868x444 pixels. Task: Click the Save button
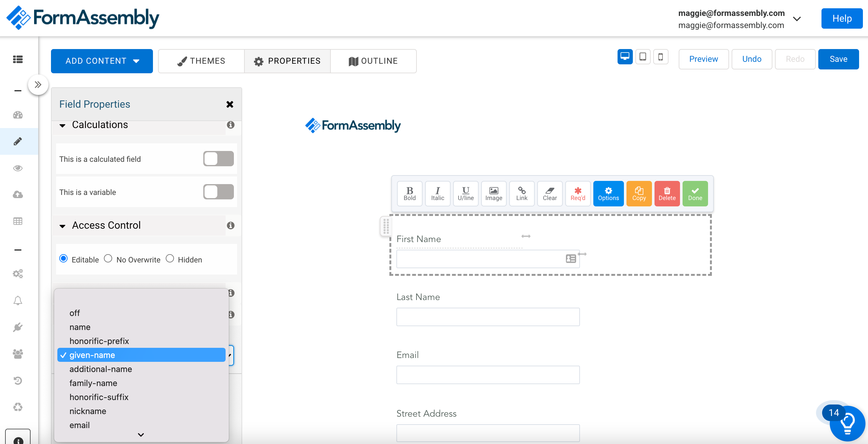[x=838, y=59]
